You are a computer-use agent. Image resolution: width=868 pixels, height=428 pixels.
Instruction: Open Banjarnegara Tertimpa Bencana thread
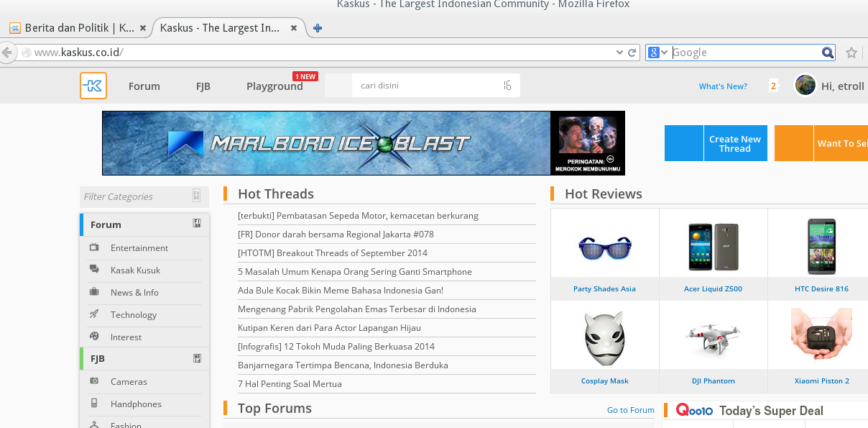(x=343, y=365)
